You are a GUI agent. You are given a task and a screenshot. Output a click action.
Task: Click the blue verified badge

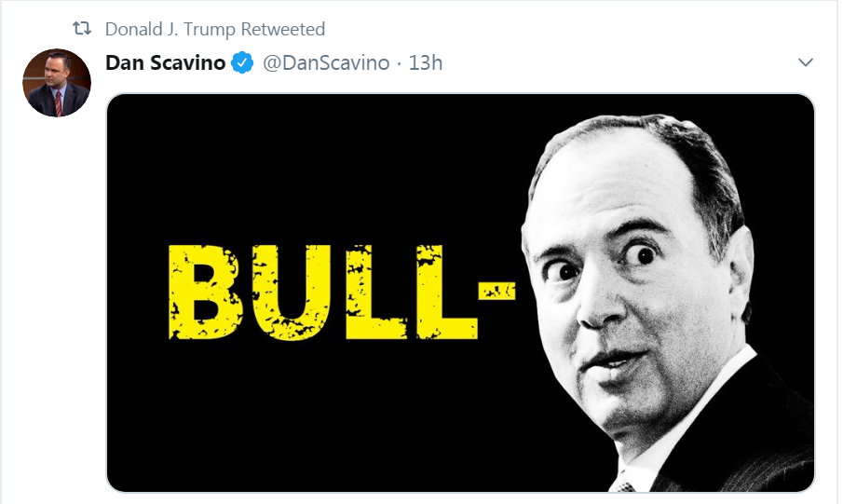tap(242, 63)
